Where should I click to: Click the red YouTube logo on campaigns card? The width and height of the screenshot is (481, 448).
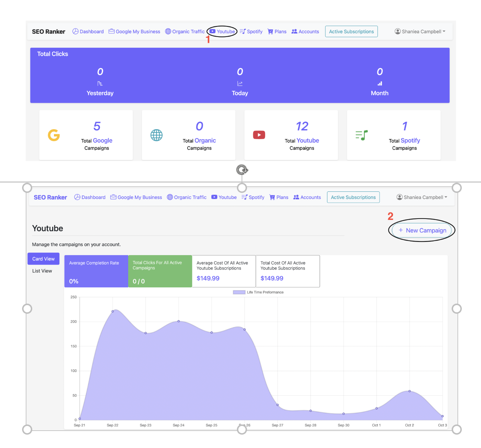point(259,135)
